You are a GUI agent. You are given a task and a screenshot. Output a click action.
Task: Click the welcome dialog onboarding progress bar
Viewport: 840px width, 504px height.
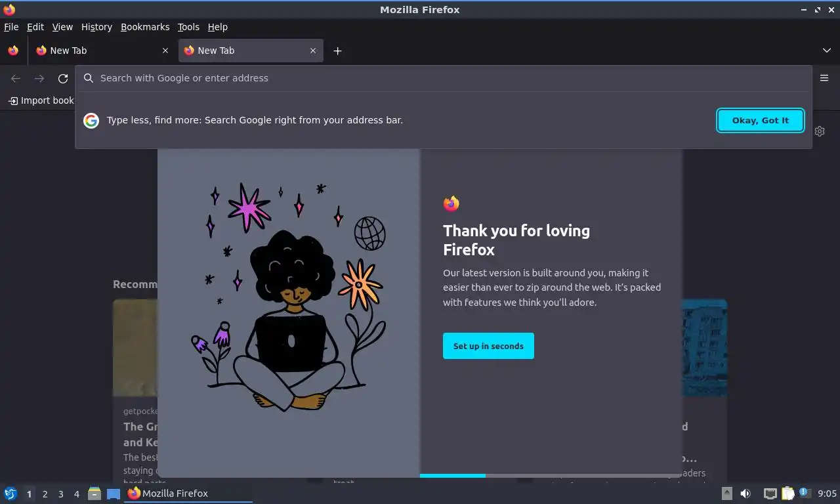(x=551, y=475)
